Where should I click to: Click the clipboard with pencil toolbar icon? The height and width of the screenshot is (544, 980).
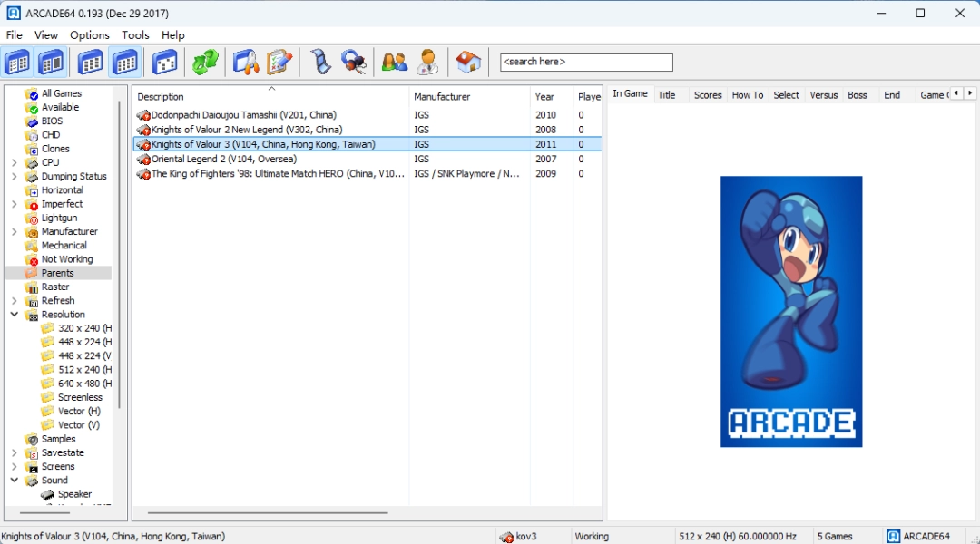279,62
